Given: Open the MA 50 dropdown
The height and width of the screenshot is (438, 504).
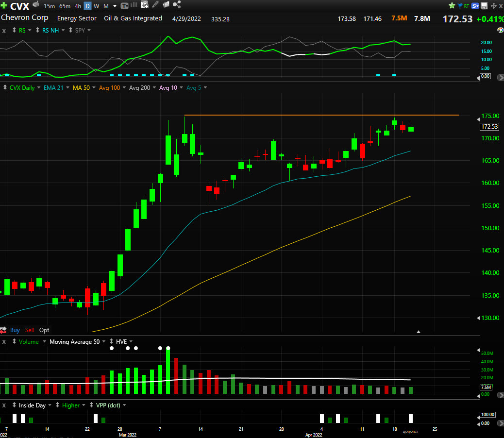Looking at the screenshot, I should (x=94, y=87).
